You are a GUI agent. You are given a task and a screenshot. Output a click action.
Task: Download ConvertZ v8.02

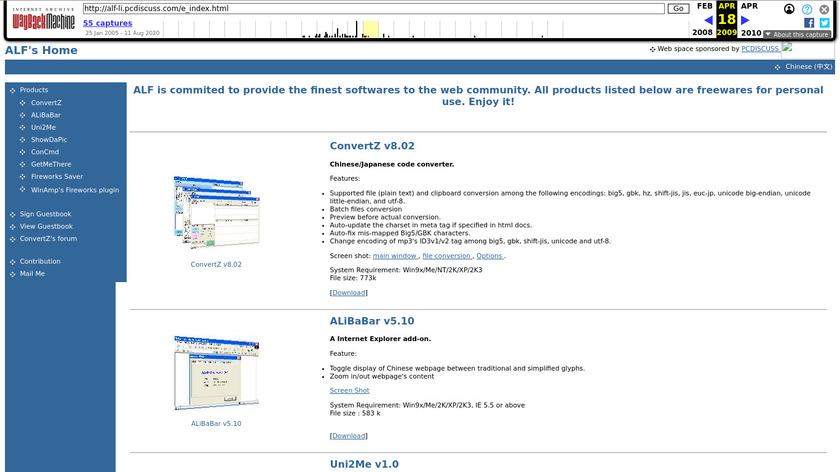(x=349, y=293)
